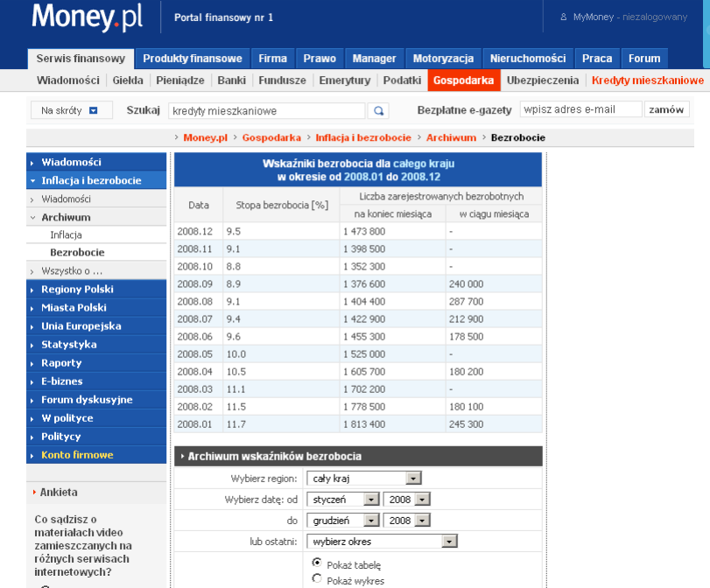
Task: Open Konto firmowe sidebar item
Action: pyautogui.click(x=96, y=455)
